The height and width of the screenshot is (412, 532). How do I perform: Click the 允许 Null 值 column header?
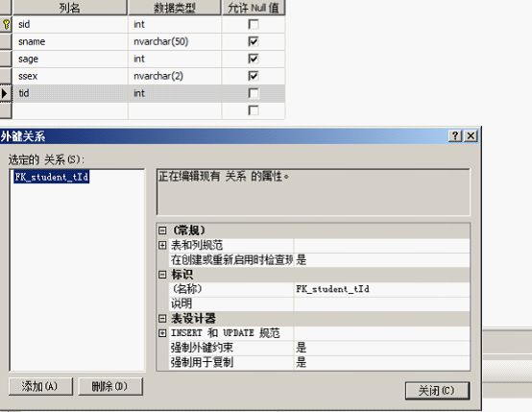254,8
